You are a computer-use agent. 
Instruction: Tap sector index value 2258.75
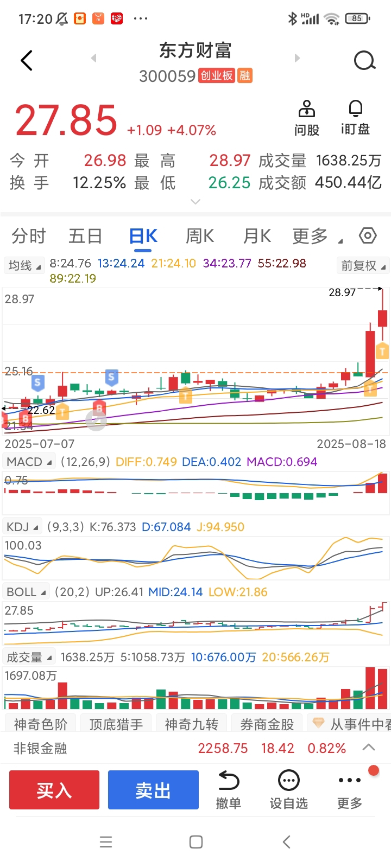223,748
